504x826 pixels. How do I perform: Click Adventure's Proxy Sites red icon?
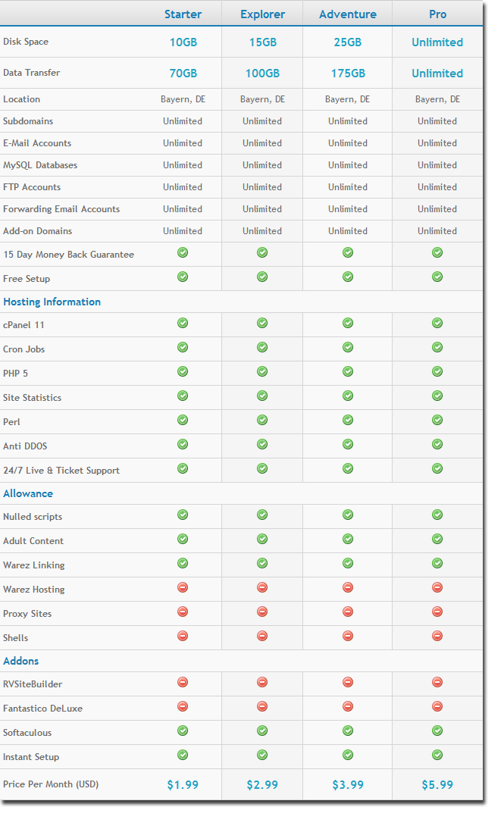(348, 612)
